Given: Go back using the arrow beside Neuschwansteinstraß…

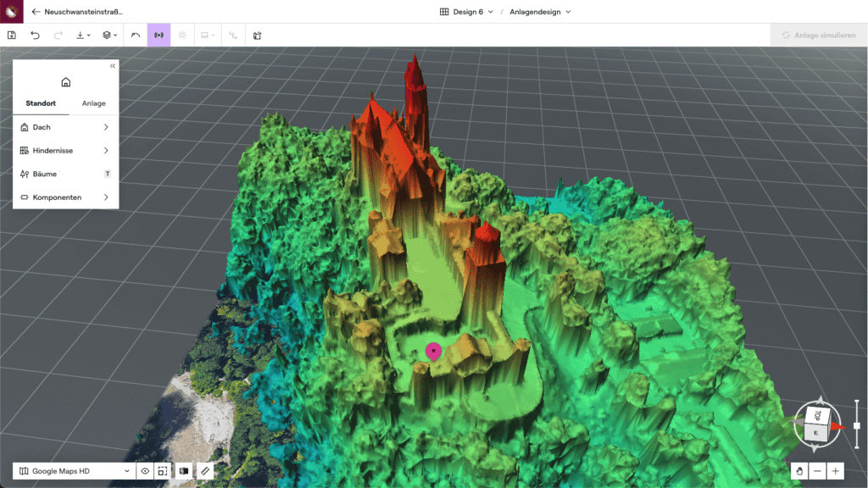Looking at the screenshot, I should 36,12.
